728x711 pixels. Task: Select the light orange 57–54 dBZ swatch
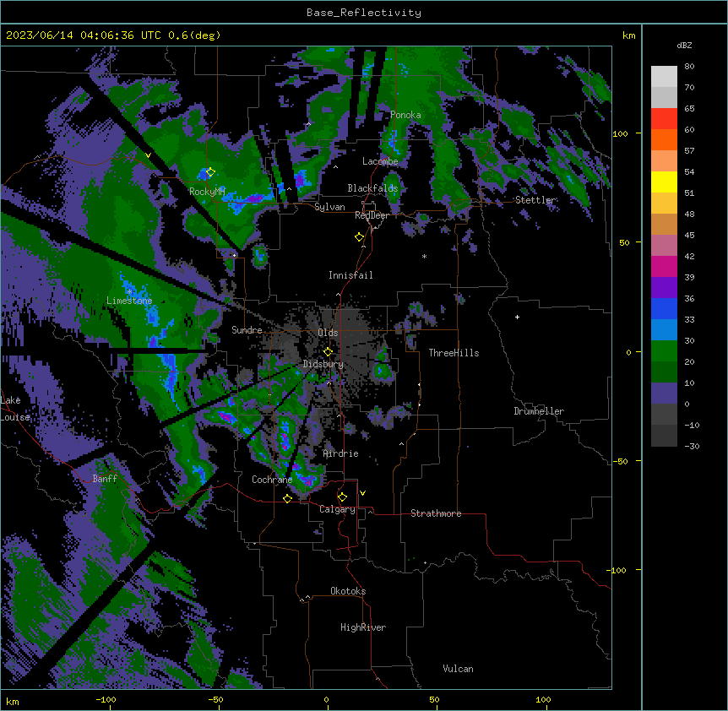(x=664, y=161)
